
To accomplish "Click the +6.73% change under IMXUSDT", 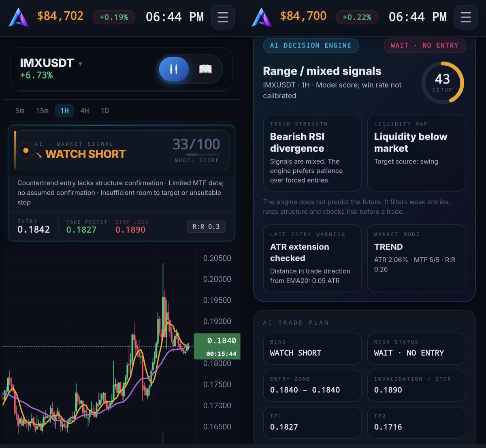I will 36,75.
